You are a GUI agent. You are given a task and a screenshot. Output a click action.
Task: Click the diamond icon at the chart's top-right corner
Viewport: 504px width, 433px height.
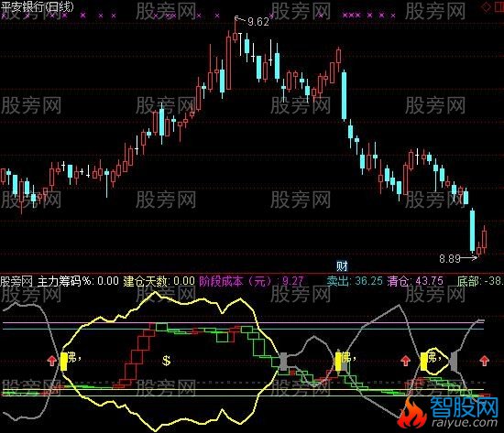click(x=487, y=7)
